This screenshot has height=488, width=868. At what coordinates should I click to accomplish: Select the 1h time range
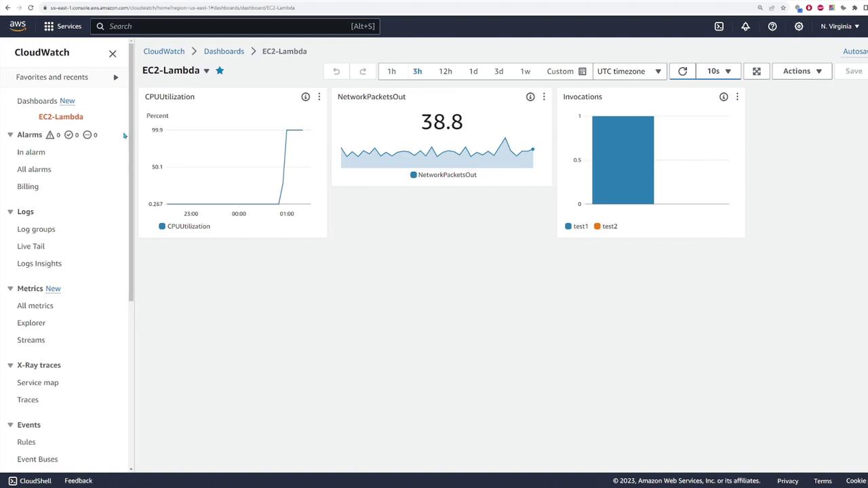[391, 71]
